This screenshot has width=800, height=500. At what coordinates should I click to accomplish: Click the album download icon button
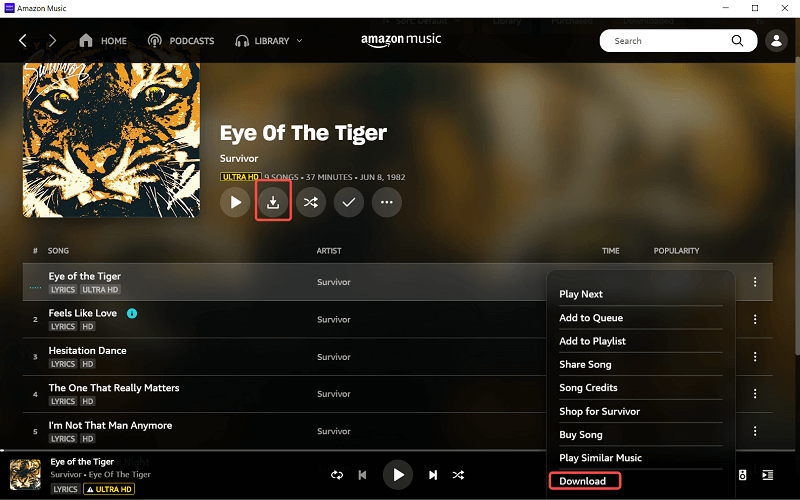tap(273, 202)
